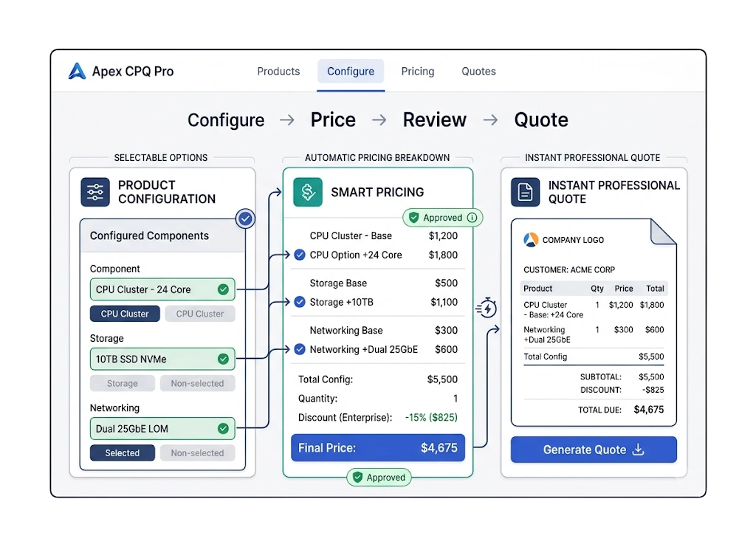Click green check on CPU Cluster - 24 Core
The image size is (756, 547).
click(x=223, y=289)
